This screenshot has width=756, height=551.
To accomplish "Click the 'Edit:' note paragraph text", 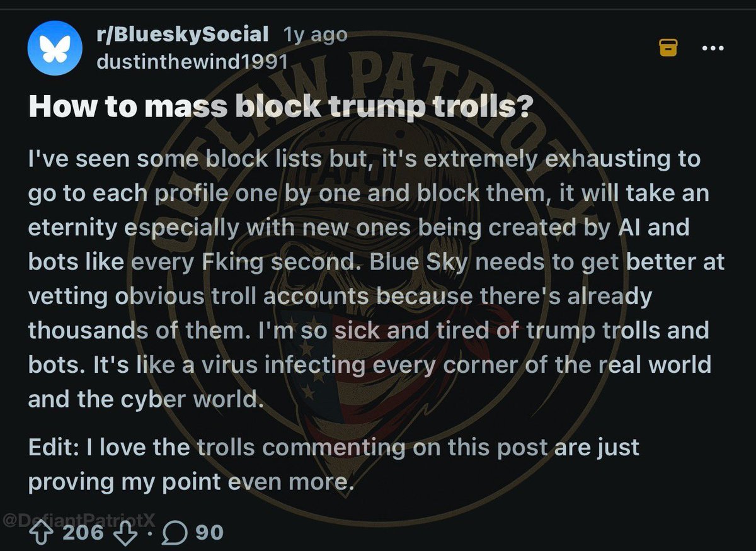I will point(334,465).
